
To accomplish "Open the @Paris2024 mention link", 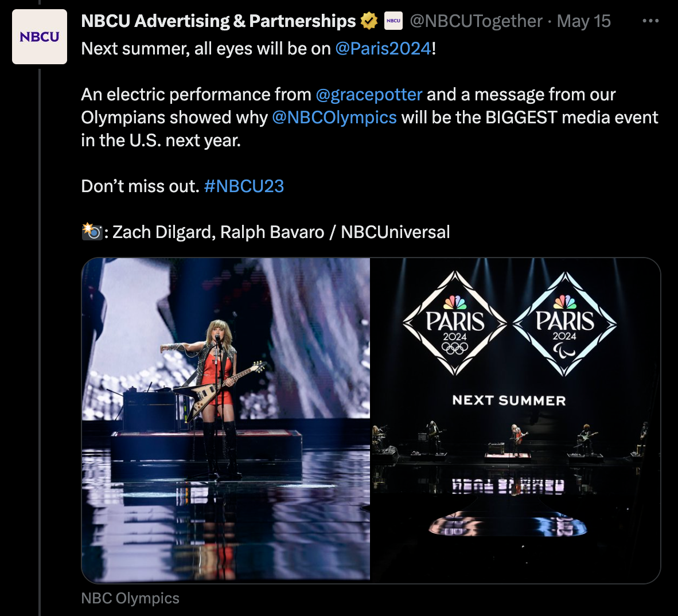I will 383,48.
